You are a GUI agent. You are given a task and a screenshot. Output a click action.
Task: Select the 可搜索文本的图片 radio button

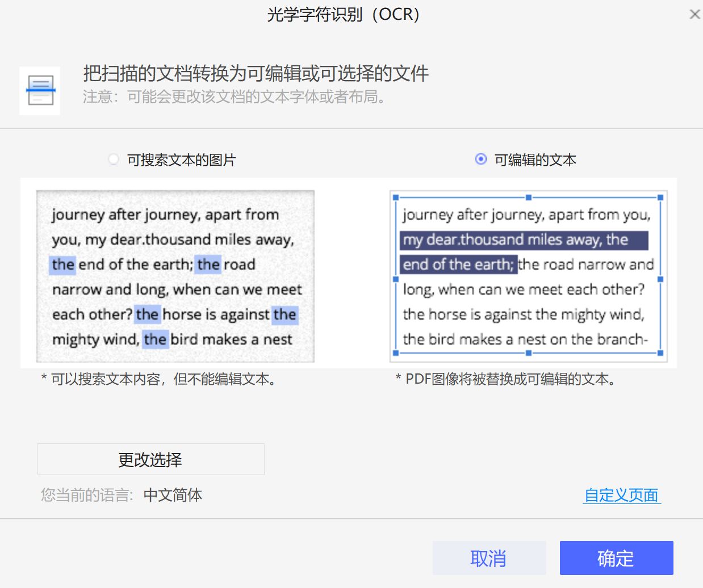click(x=114, y=160)
